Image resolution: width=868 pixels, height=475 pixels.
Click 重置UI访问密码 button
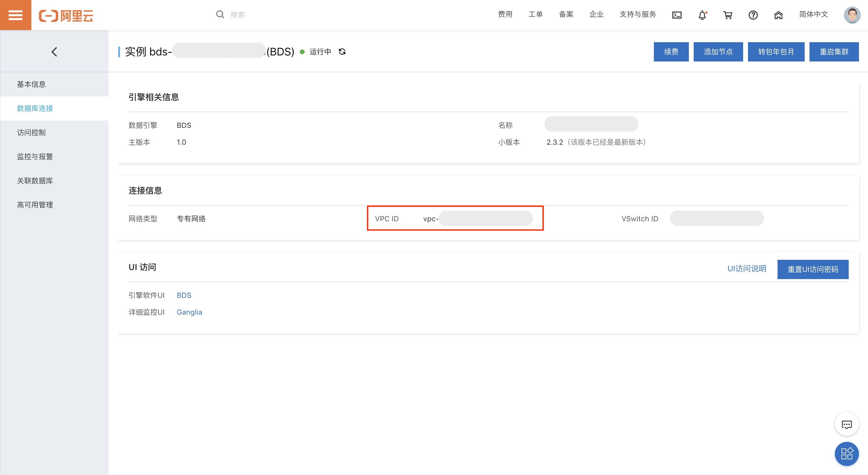pyautogui.click(x=813, y=269)
